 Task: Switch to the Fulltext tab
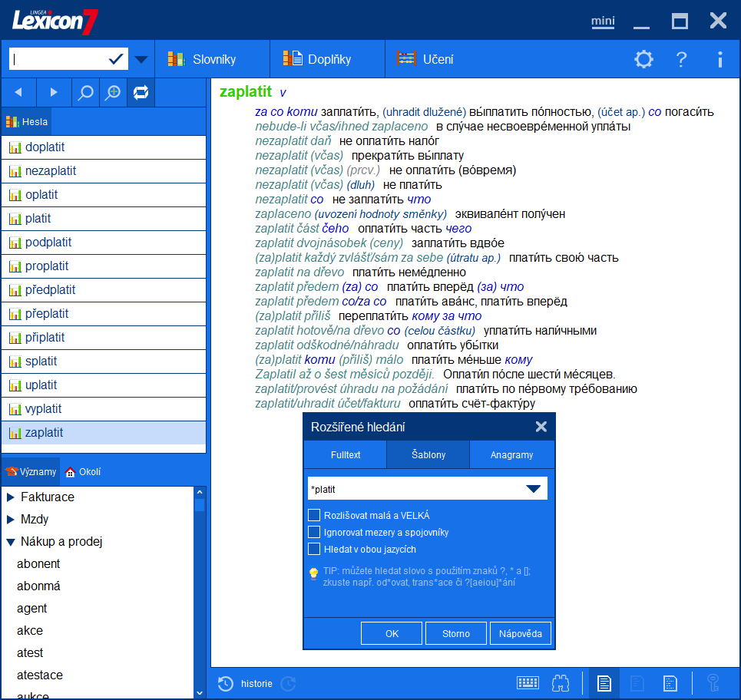tap(346, 454)
